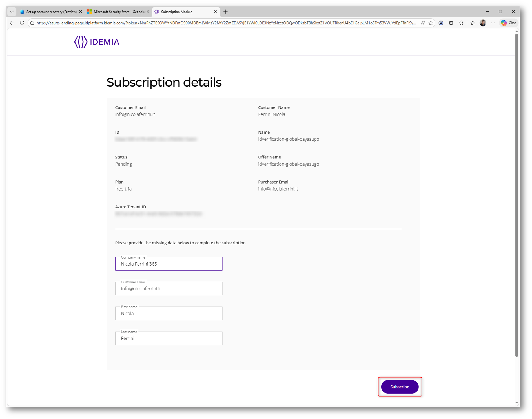This screenshot has width=532, height=419.
Task: Click the user profile avatar
Action: coord(483,23)
